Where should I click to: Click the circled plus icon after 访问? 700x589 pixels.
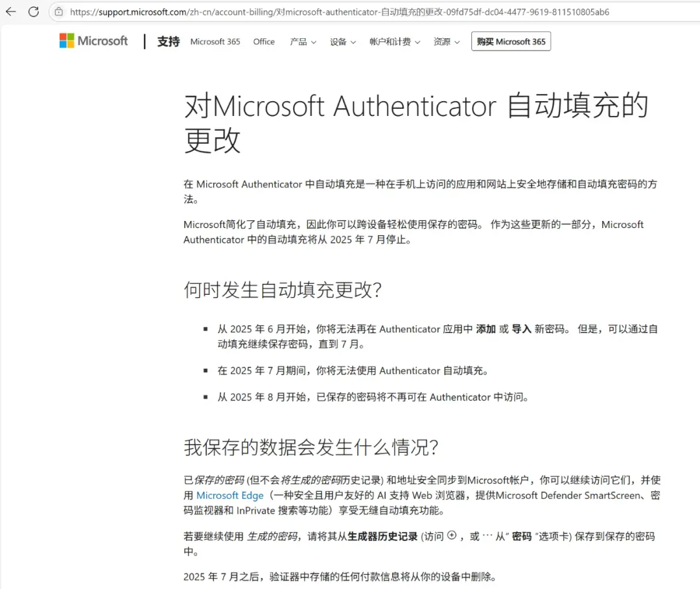[x=452, y=535]
